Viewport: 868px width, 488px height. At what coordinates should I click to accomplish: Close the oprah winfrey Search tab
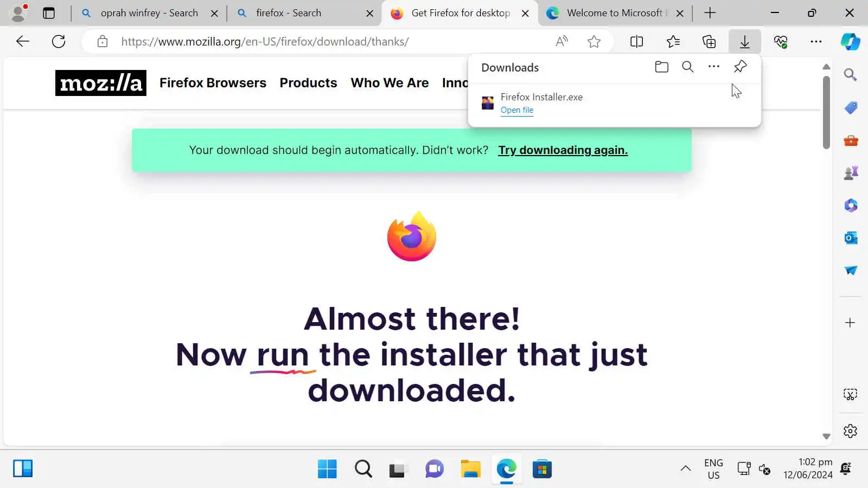[x=214, y=13]
